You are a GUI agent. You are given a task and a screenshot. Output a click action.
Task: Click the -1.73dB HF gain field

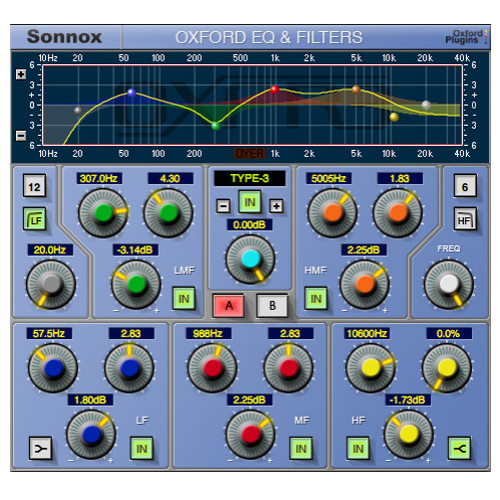click(408, 400)
